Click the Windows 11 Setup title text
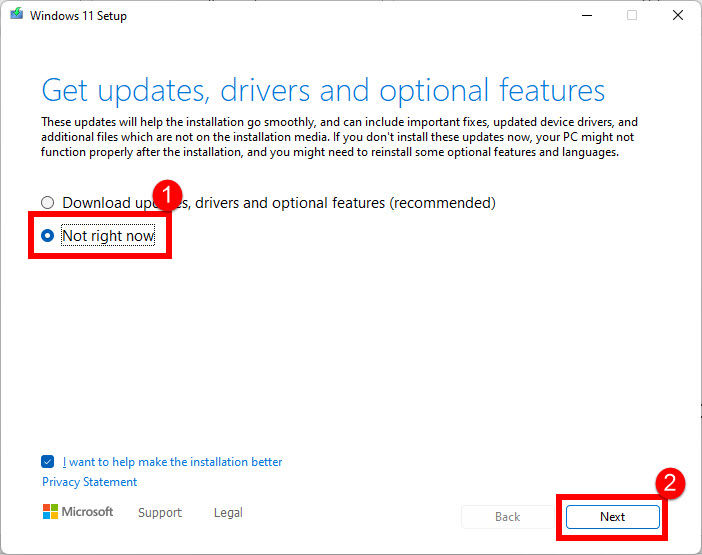 pyautogui.click(x=78, y=16)
